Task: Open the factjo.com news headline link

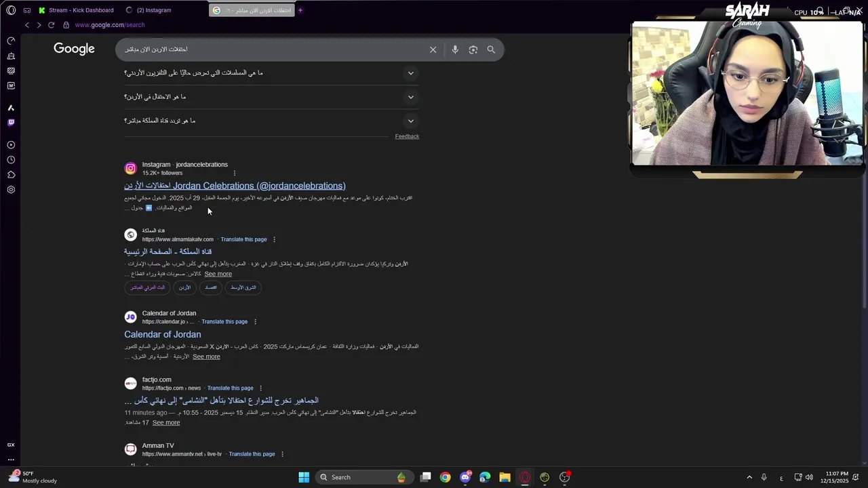Action: 221,401
